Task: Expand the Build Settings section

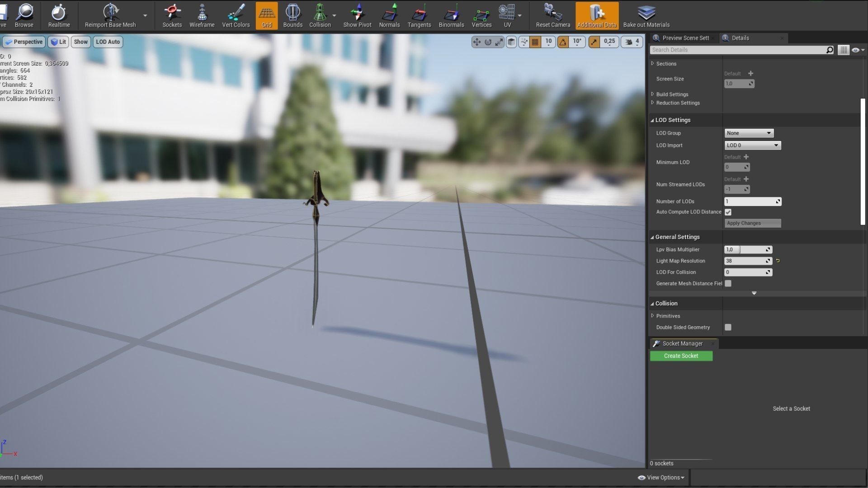Action: 672,94
